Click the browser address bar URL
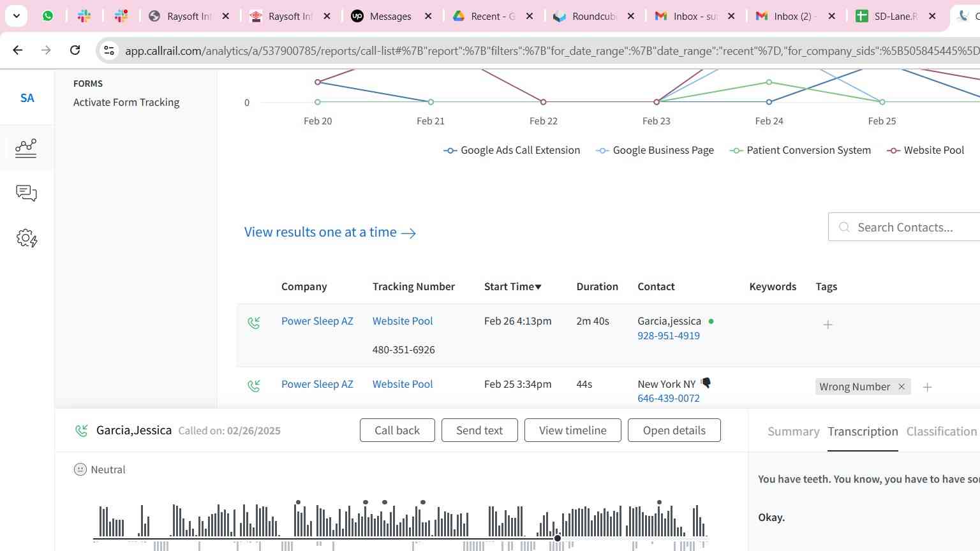980x551 pixels. 552,50
